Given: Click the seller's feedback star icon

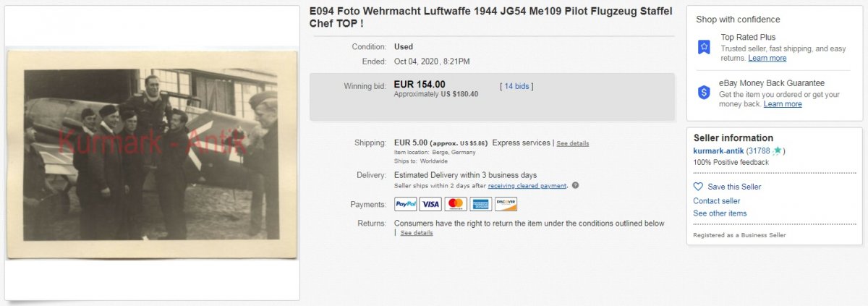Looking at the screenshot, I should (x=777, y=150).
